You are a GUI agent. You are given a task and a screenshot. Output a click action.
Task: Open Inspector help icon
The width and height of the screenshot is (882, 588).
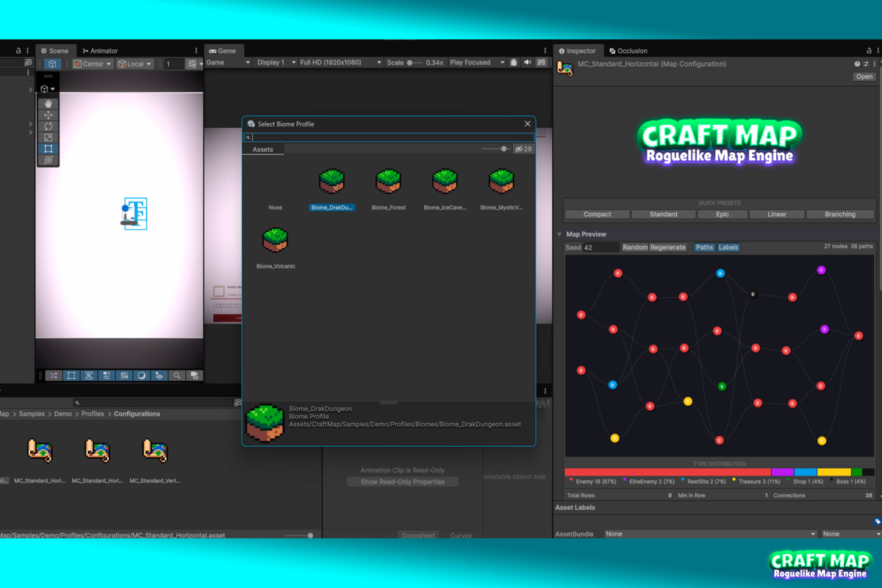coord(857,64)
